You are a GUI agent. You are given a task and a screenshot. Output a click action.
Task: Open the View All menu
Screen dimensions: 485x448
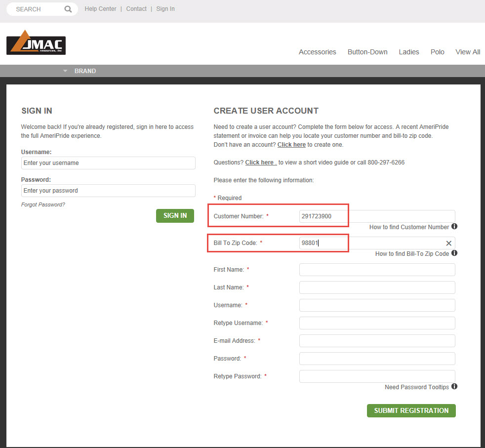coord(467,52)
